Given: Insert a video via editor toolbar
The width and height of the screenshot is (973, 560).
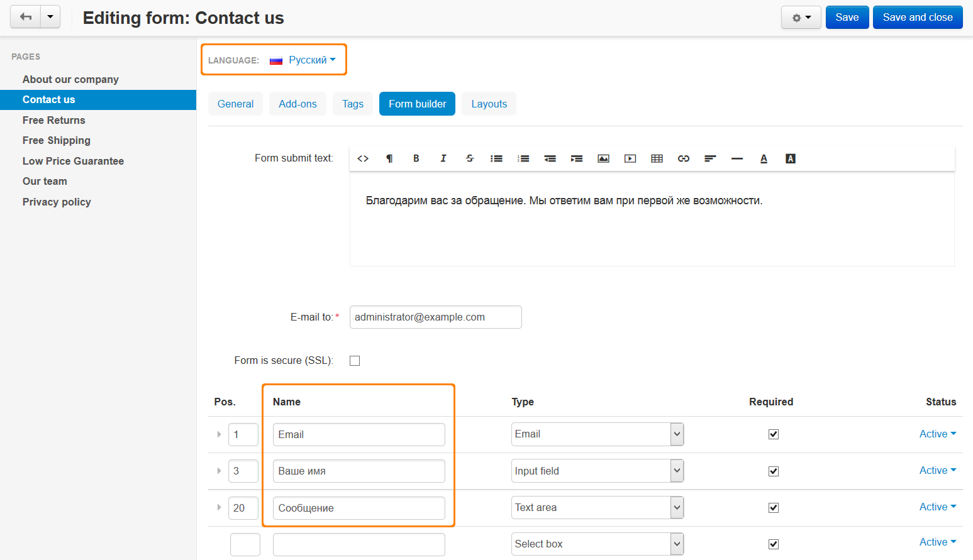Looking at the screenshot, I should click(630, 158).
